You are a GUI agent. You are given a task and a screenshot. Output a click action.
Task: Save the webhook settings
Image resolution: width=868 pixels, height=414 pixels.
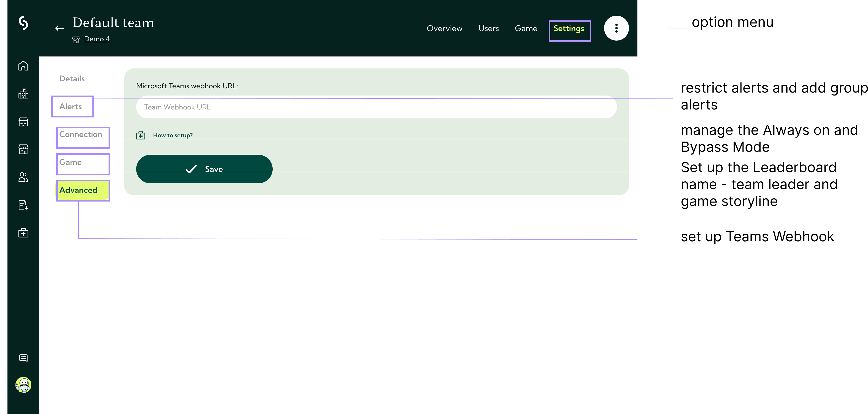(x=204, y=169)
